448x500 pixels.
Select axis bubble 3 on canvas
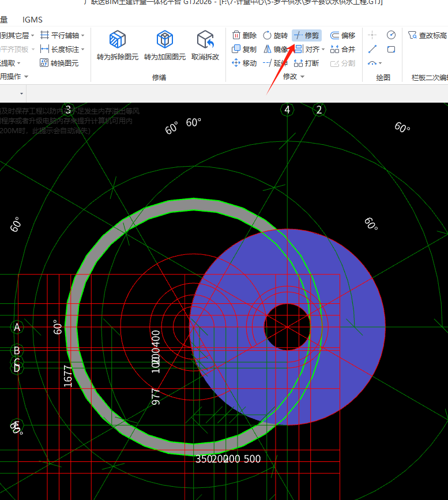pyautogui.click(x=67, y=110)
